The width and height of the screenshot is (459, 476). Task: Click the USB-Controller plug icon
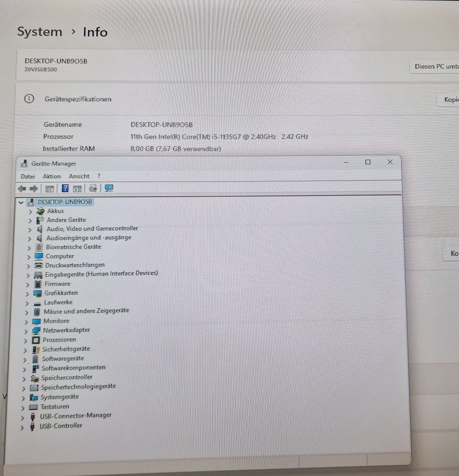(x=32, y=427)
